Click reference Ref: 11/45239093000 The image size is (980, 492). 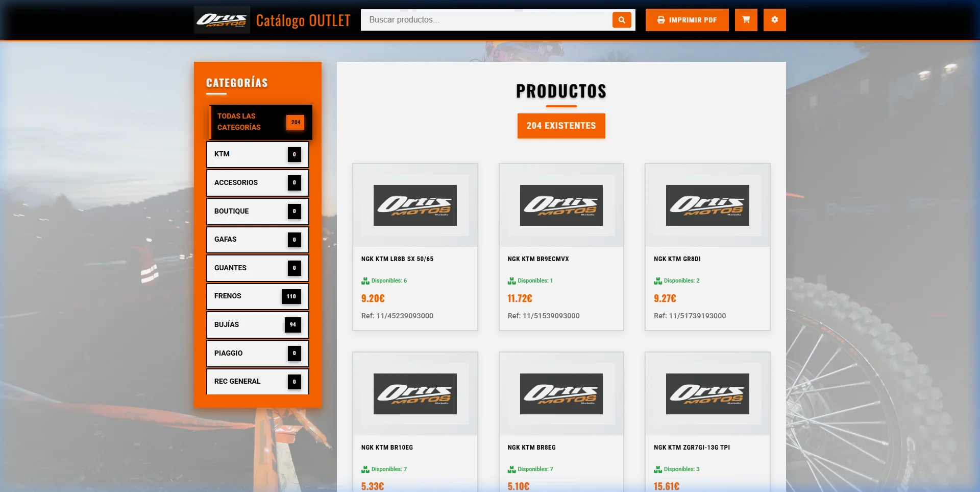click(x=397, y=316)
